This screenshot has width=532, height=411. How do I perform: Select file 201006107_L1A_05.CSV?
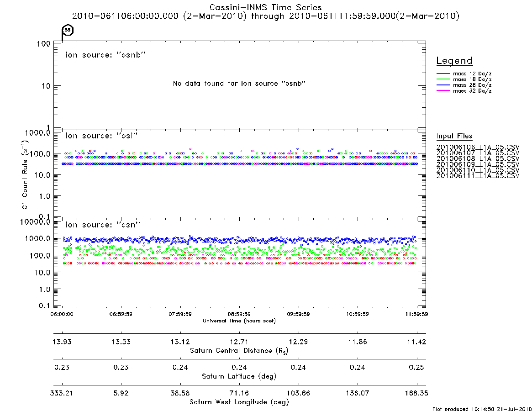pyautogui.click(x=478, y=153)
